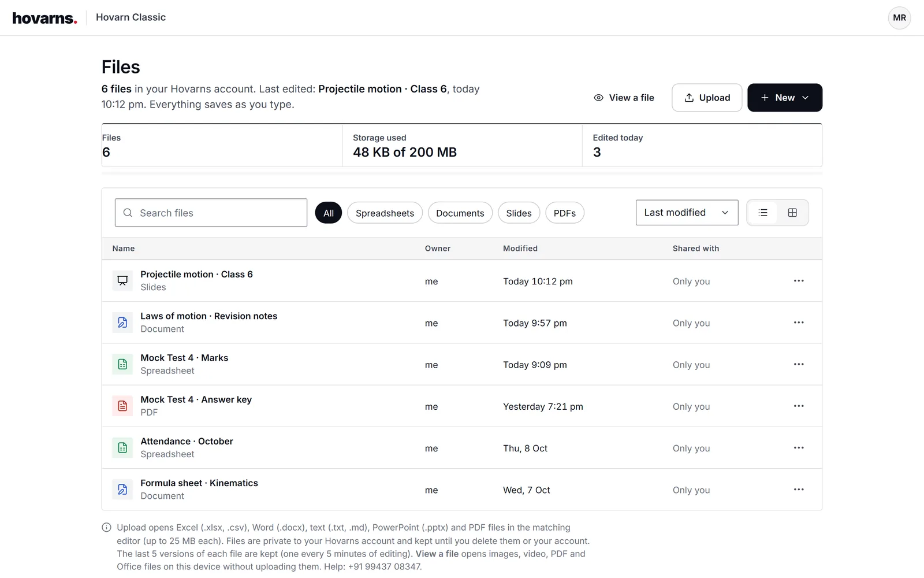
Task: Open file Projectile motion · Class 6
Action: point(196,274)
